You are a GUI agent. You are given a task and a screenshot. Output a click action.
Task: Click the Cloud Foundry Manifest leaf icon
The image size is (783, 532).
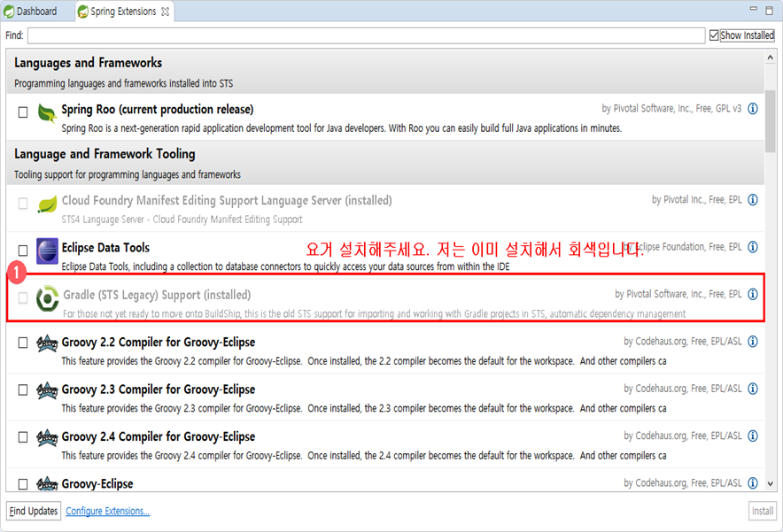coord(47,204)
